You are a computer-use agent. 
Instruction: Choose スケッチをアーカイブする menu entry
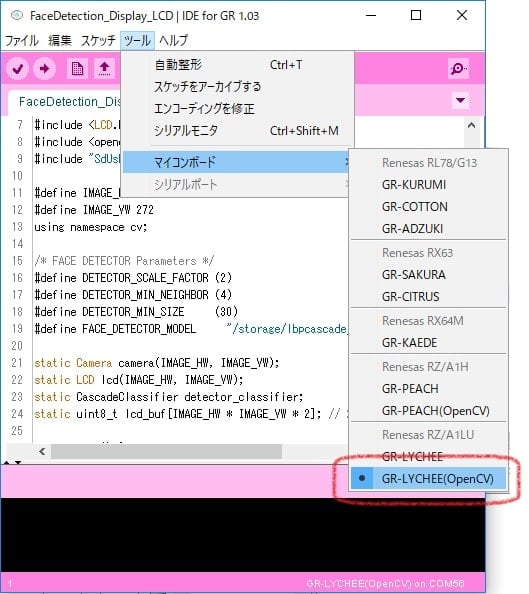tap(237, 87)
